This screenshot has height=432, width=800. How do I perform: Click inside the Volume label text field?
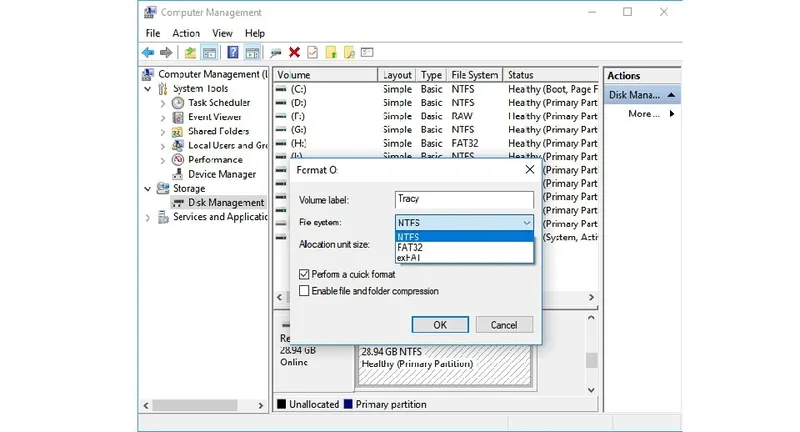464,199
